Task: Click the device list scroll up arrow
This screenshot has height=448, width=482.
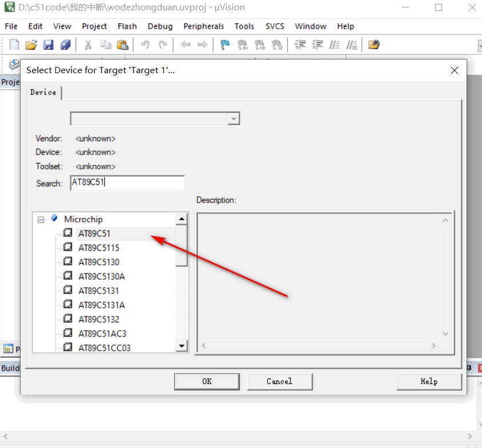Action: click(x=182, y=219)
